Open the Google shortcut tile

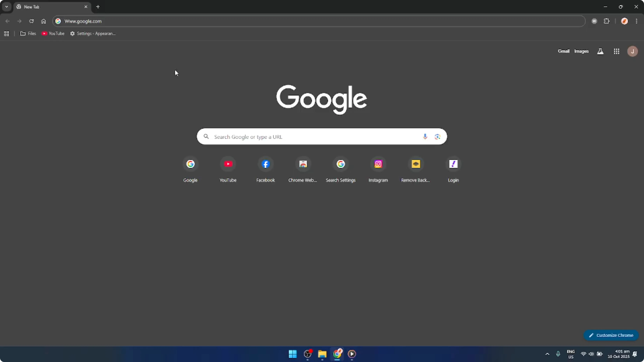pyautogui.click(x=191, y=170)
